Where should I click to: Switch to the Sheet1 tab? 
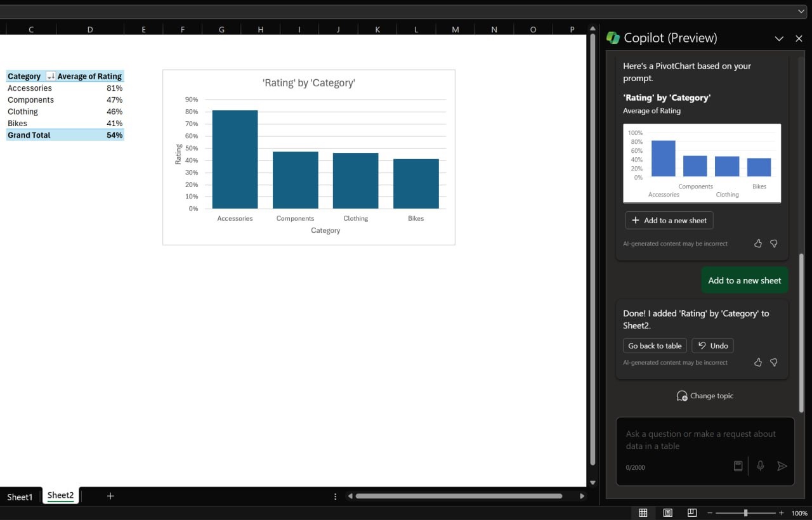(20, 497)
